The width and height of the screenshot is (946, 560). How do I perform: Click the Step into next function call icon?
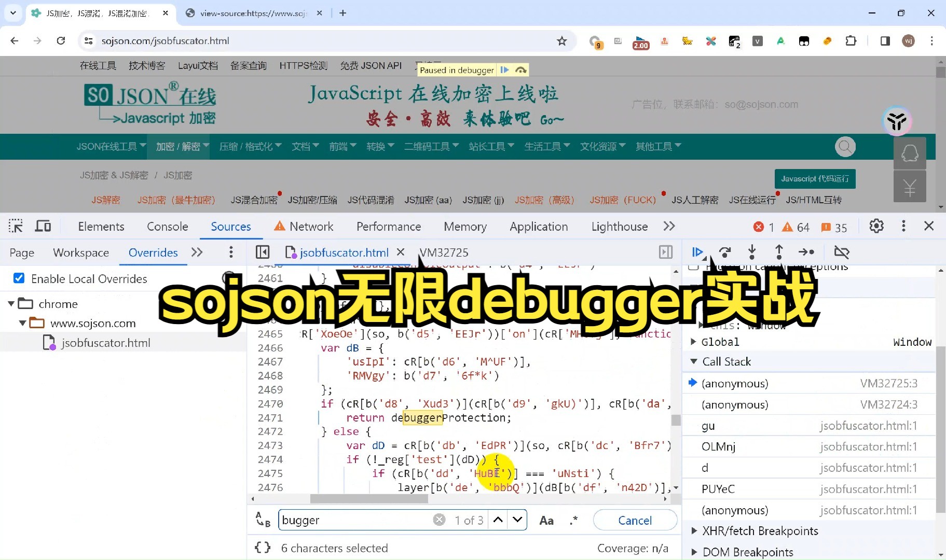(752, 253)
